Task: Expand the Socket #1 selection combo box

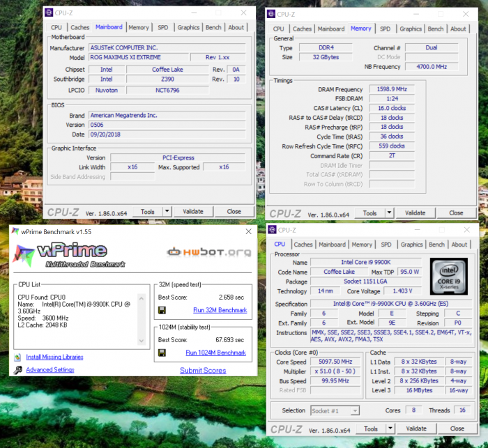Action: pyautogui.click(x=355, y=411)
